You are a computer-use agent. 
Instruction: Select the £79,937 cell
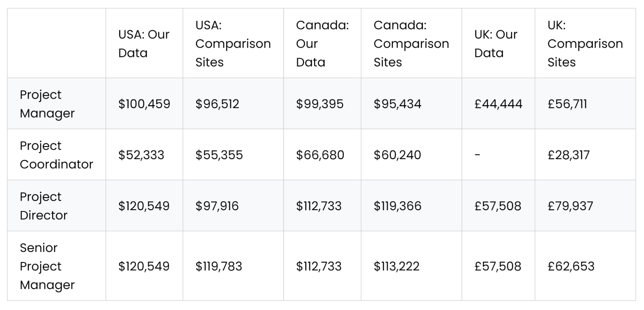coord(570,206)
